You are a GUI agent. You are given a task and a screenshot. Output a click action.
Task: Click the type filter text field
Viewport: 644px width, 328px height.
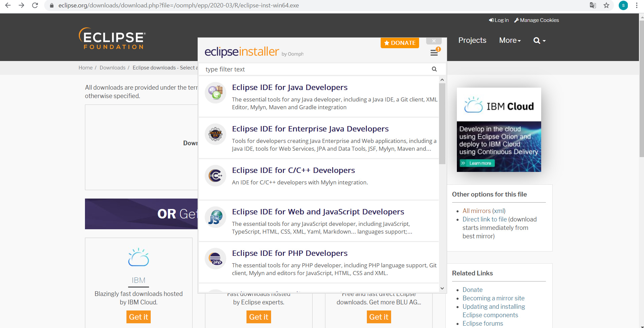tap(317, 69)
